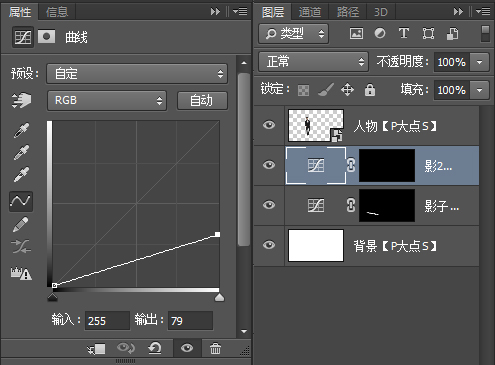
Task: Select the 影子 layer mask thumbnail
Action: point(387,205)
